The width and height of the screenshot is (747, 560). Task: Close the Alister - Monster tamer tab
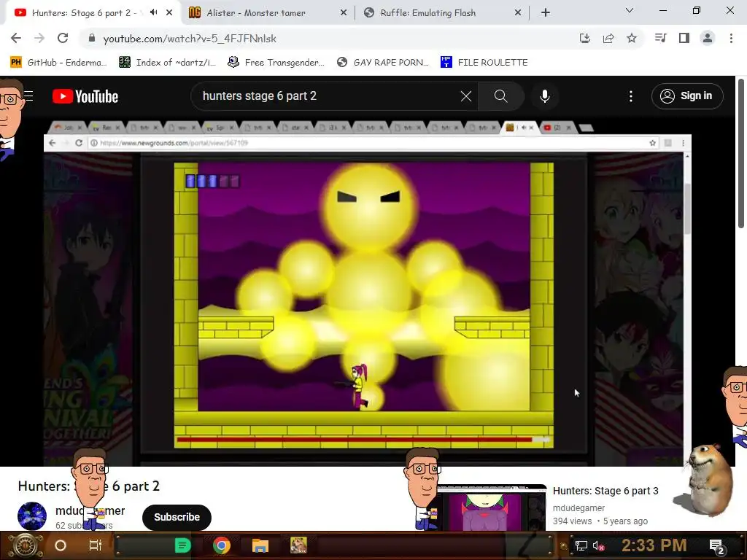coord(344,13)
